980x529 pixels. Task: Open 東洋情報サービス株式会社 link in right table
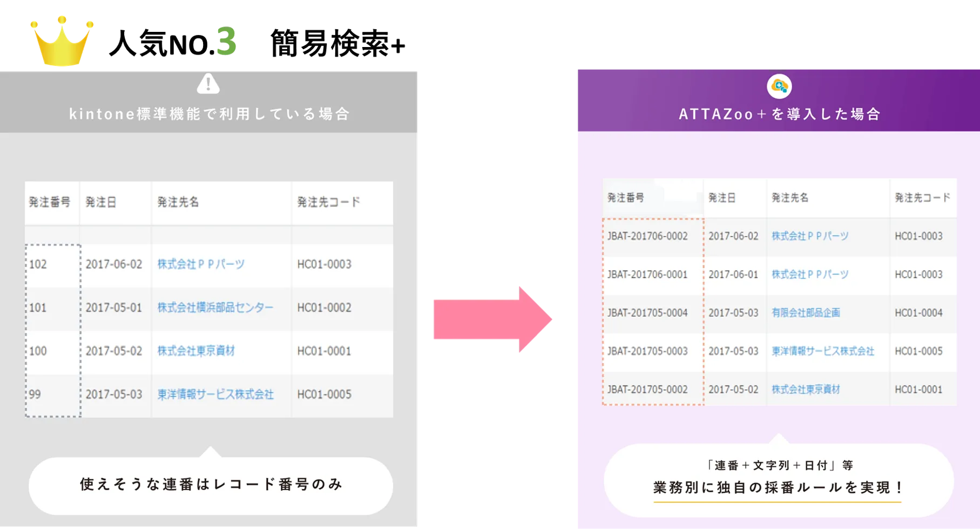coord(822,351)
